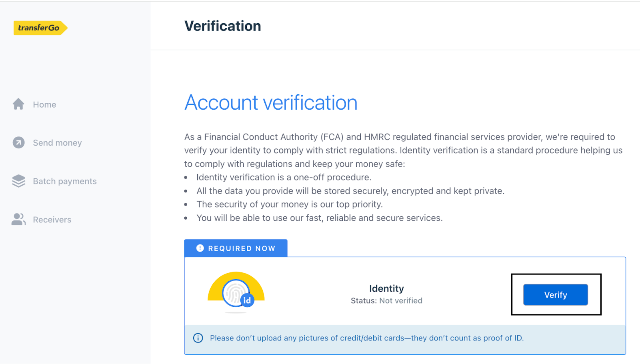This screenshot has height=364, width=640.
Task: Click the Account verification heading
Action: coord(271,103)
